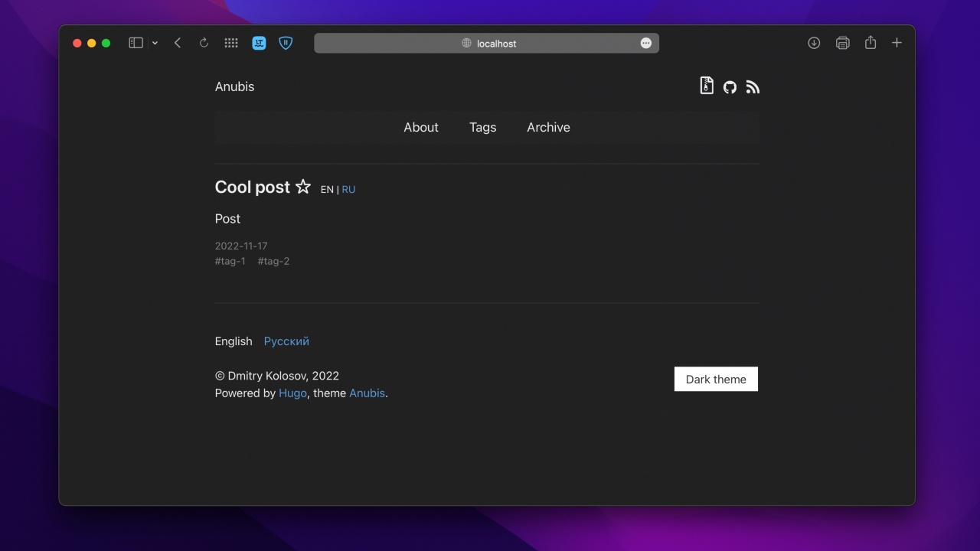Close the Safari window with red button

tap(77, 43)
